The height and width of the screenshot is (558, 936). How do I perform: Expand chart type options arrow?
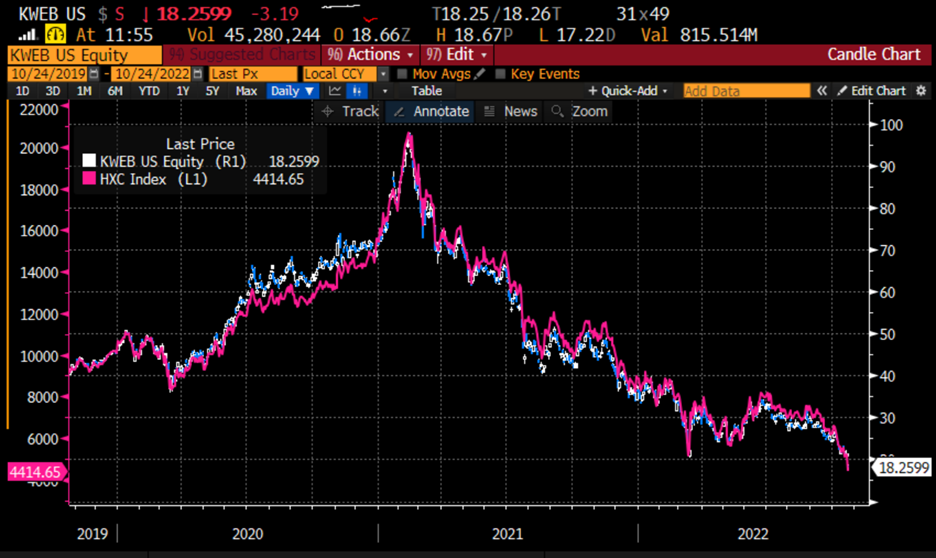click(385, 91)
